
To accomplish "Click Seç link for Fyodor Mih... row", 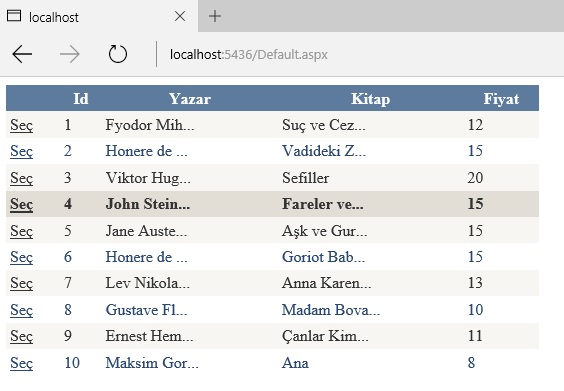I will pos(22,126).
